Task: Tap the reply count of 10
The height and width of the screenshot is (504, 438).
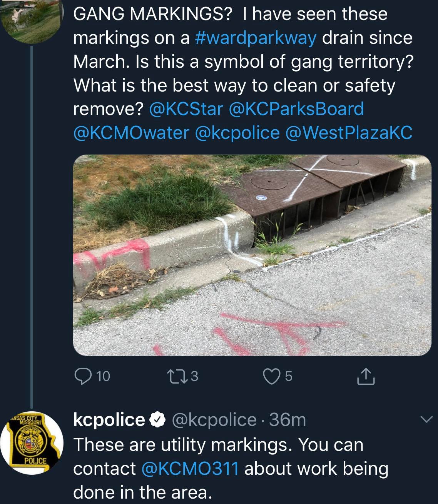Action: [103, 376]
